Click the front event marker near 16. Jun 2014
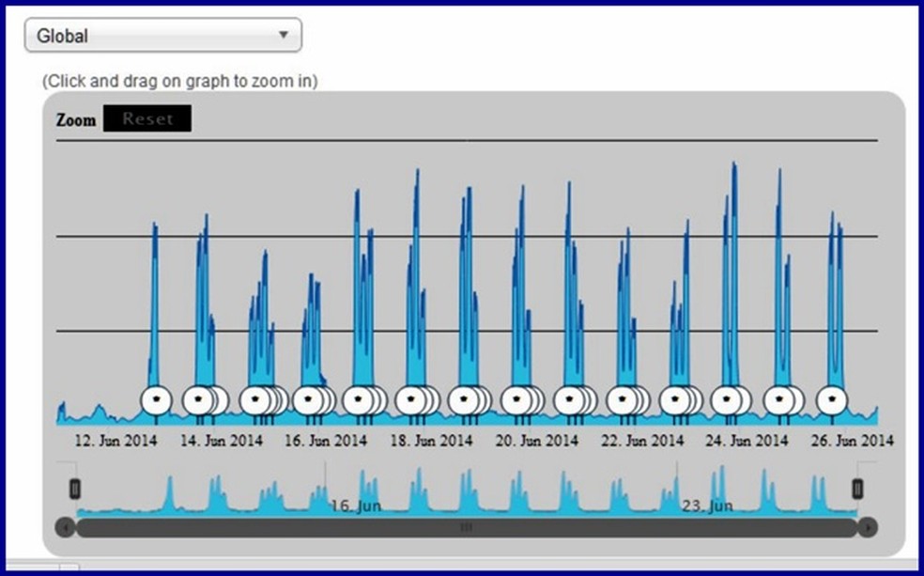Screen dimensions: 924x576 [x=308, y=401]
